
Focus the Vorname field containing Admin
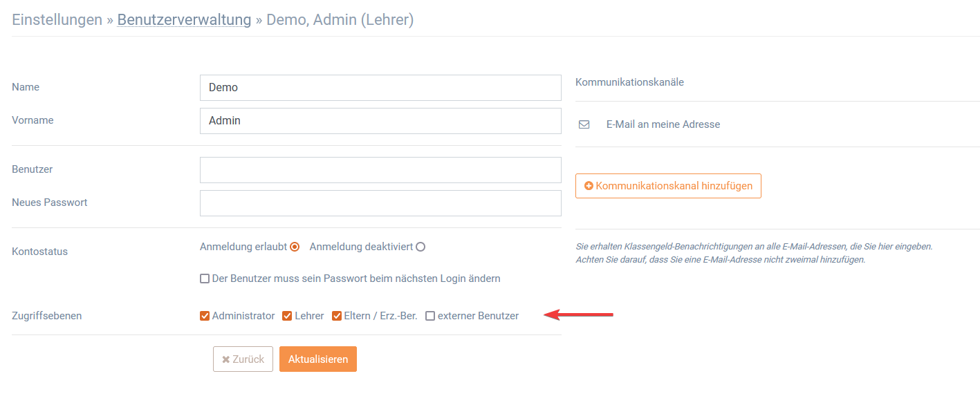point(380,121)
